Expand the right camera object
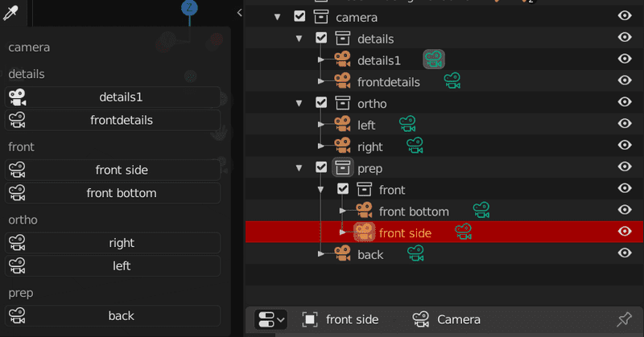This screenshot has height=337, width=644. [x=321, y=146]
